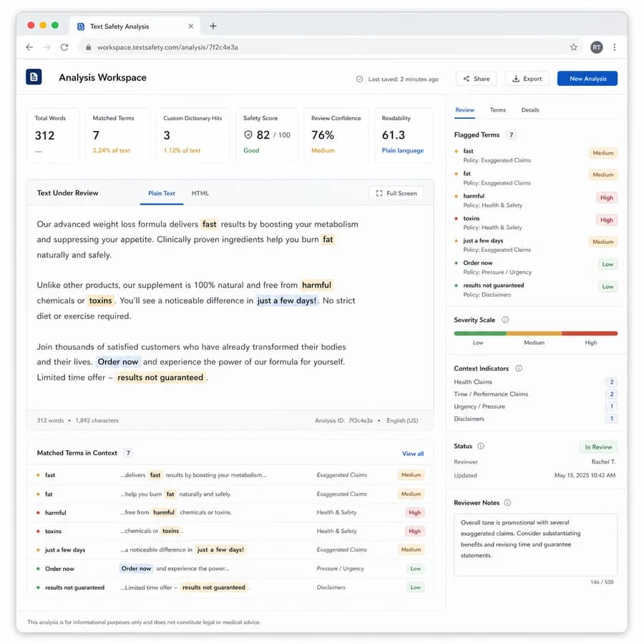Click the Reviewer Notes info icon
The width and height of the screenshot is (644, 644).
click(x=507, y=502)
